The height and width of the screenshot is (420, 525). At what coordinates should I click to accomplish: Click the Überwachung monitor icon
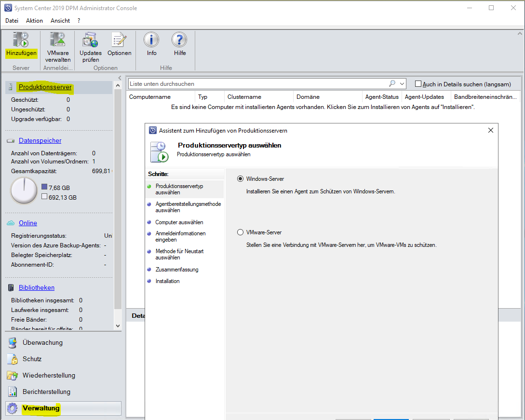[13, 343]
